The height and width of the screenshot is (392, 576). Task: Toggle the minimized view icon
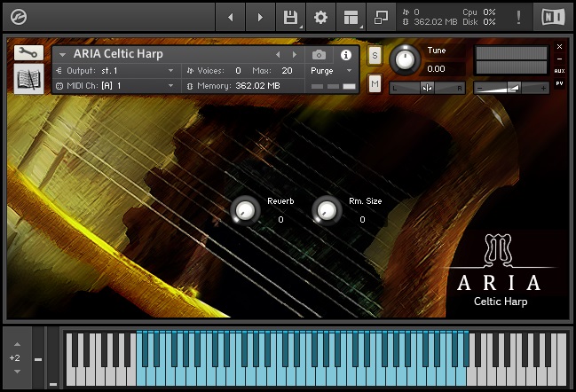[381, 17]
